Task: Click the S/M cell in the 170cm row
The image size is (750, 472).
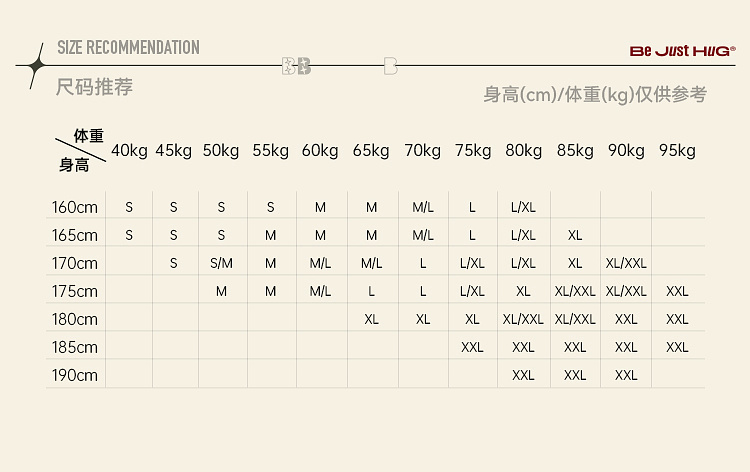Action: (x=222, y=263)
